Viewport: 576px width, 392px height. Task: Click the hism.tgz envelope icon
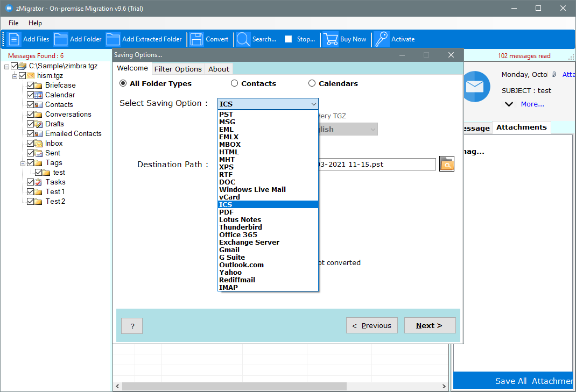coord(30,76)
